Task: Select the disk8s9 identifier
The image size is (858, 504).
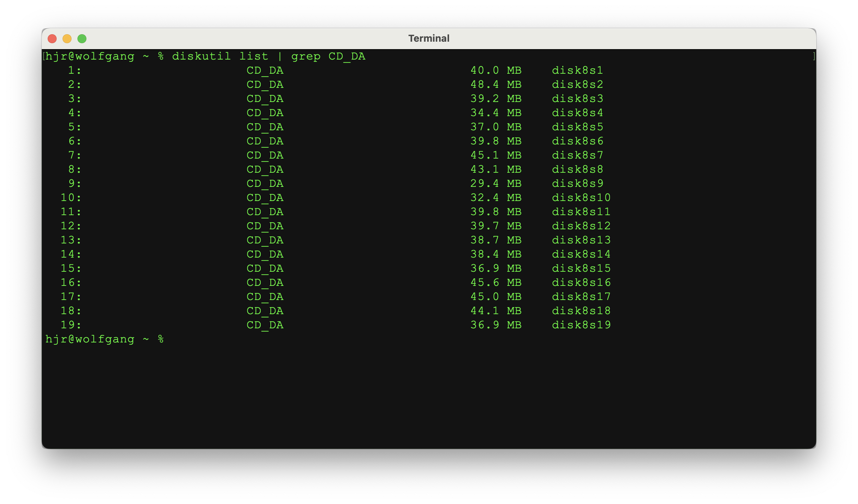Action: tap(578, 183)
